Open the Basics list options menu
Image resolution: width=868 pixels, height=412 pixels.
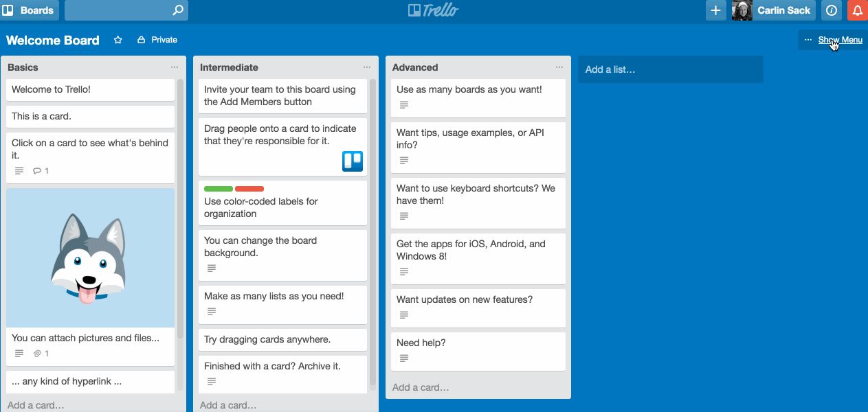tap(175, 67)
